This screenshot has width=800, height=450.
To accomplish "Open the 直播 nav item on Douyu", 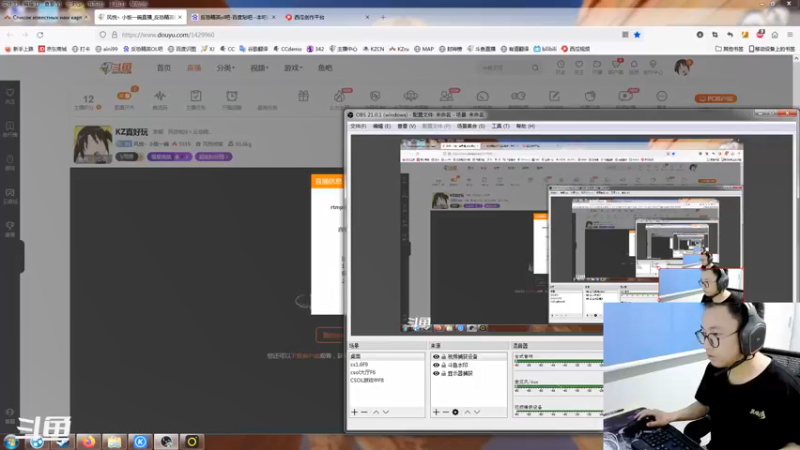I will [x=194, y=68].
